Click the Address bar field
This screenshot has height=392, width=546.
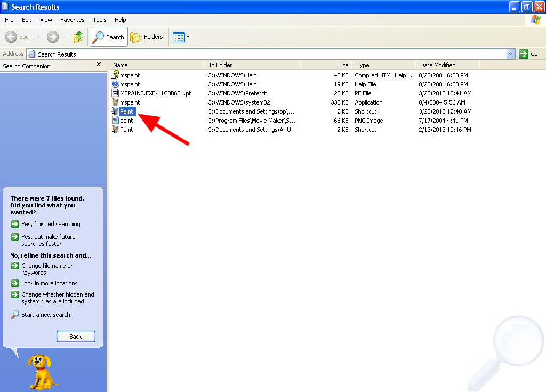[270, 54]
